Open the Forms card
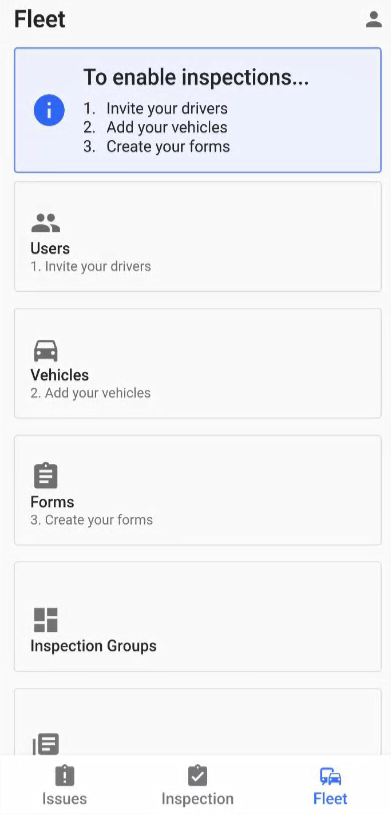Viewport: 391px width, 814px height. coord(197,490)
